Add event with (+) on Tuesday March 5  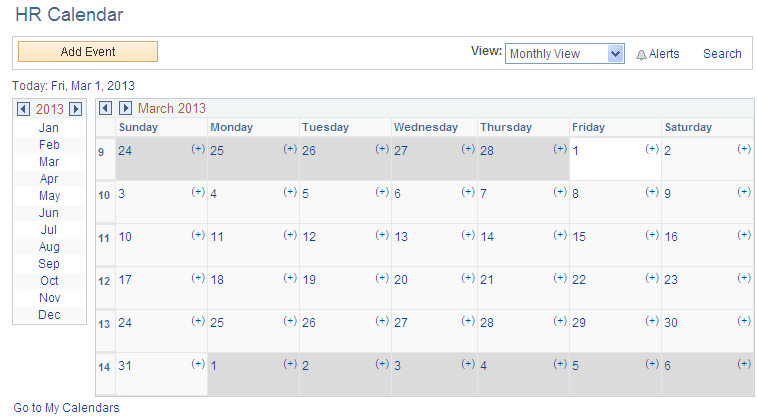[x=382, y=192]
